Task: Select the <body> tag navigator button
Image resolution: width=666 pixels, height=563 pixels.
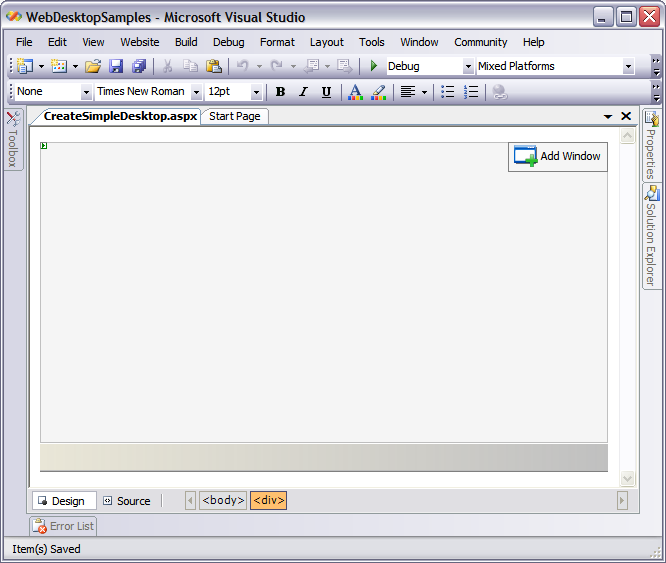Action: click(x=223, y=501)
